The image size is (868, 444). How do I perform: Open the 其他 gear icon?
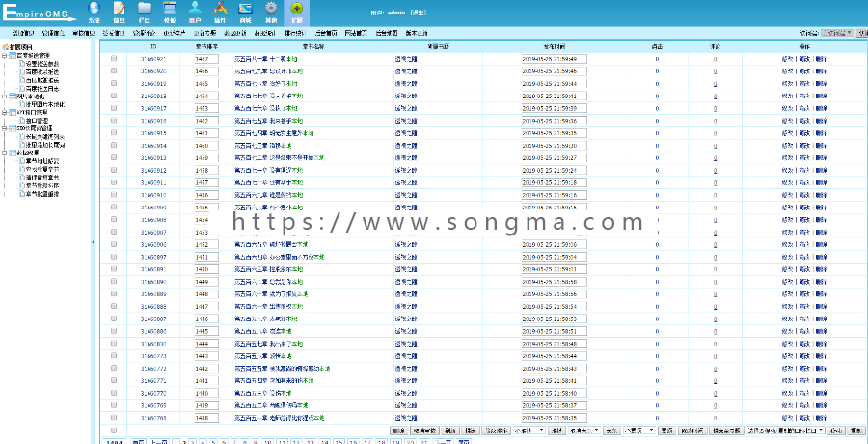point(271,9)
